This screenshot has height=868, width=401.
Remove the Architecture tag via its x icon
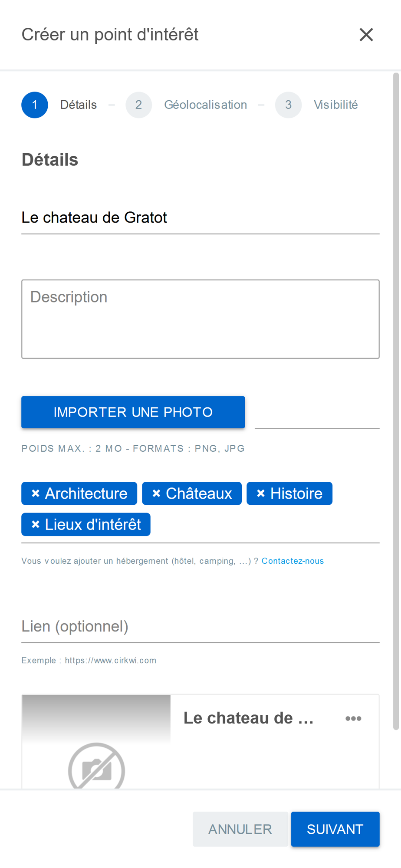pyautogui.click(x=36, y=493)
